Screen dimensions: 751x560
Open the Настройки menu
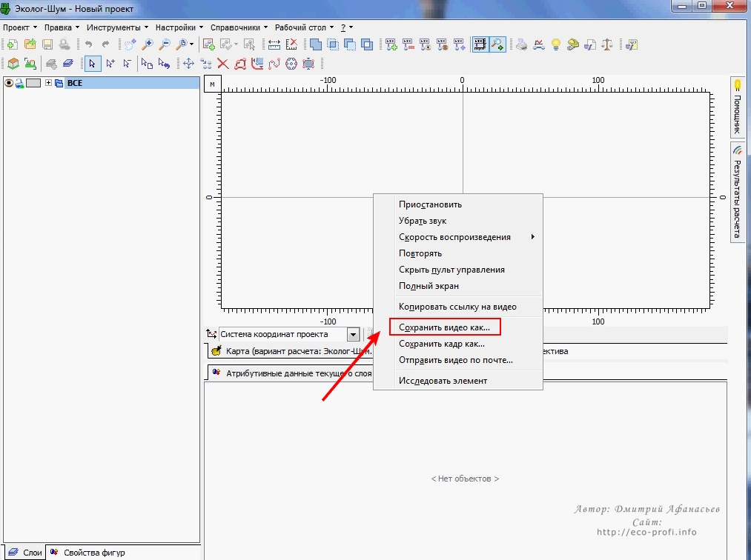point(179,27)
